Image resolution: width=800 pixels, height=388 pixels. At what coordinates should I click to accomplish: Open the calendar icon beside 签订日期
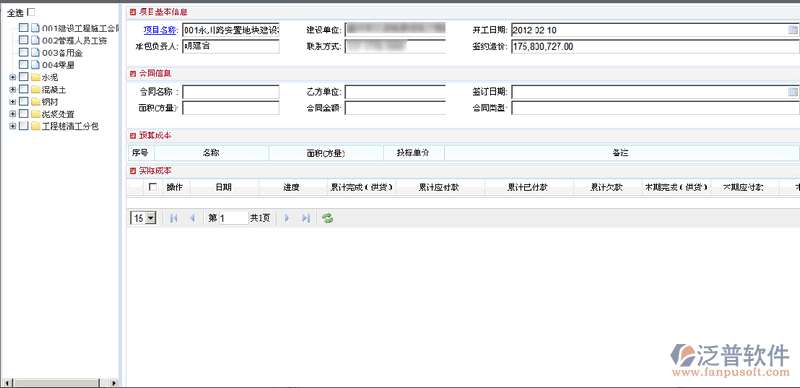point(792,92)
